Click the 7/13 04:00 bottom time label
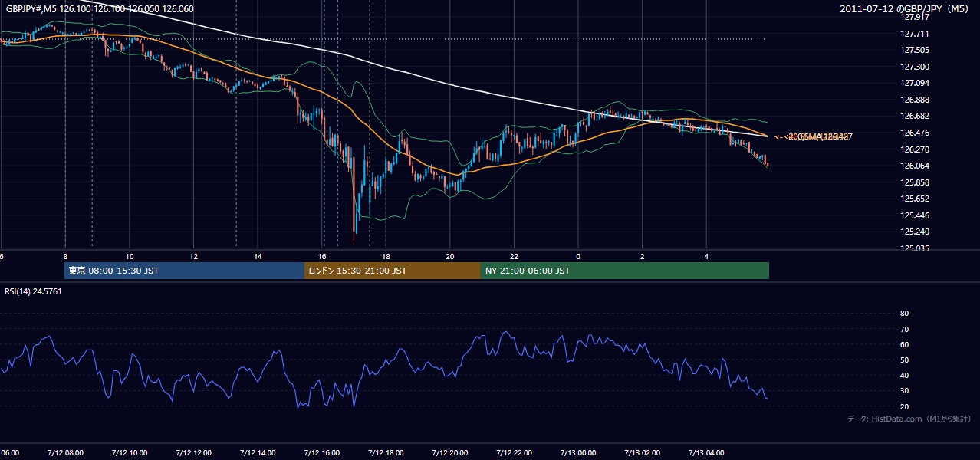Image resolution: width=980 pixels, height=460 pixels. 706,452
